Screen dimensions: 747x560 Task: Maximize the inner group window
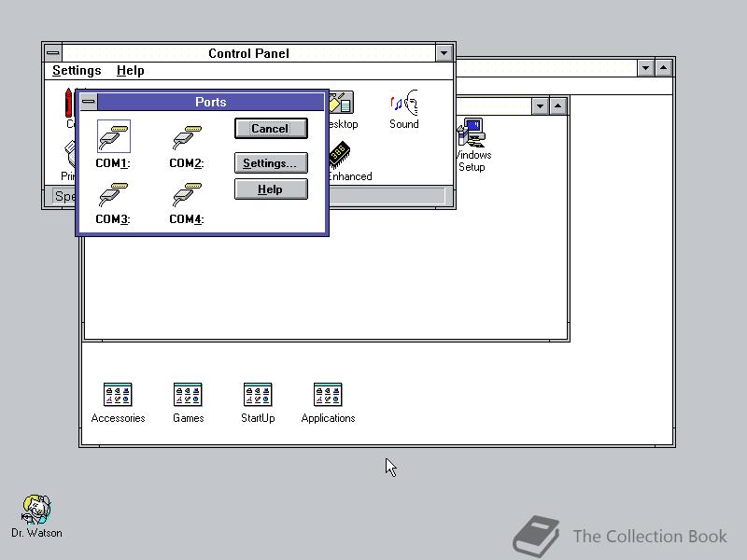[x=557, y=106]
